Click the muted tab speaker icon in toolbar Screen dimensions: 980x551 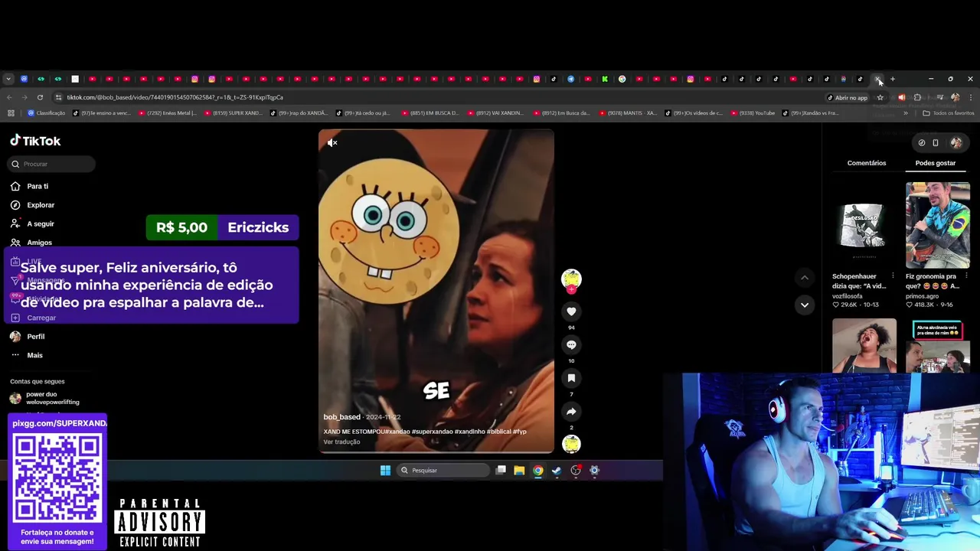coord(901,97)
